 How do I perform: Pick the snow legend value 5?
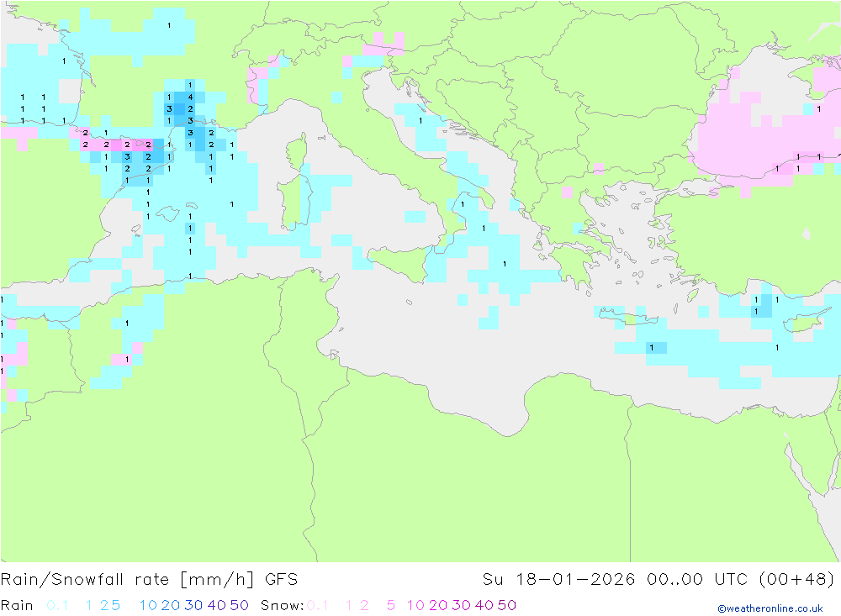click(391, 605)
